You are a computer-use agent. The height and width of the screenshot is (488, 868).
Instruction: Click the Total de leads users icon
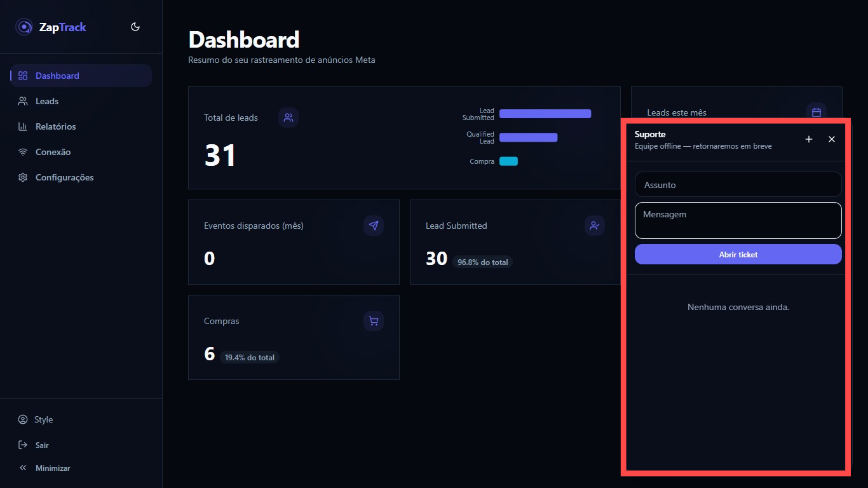(288, 118)
